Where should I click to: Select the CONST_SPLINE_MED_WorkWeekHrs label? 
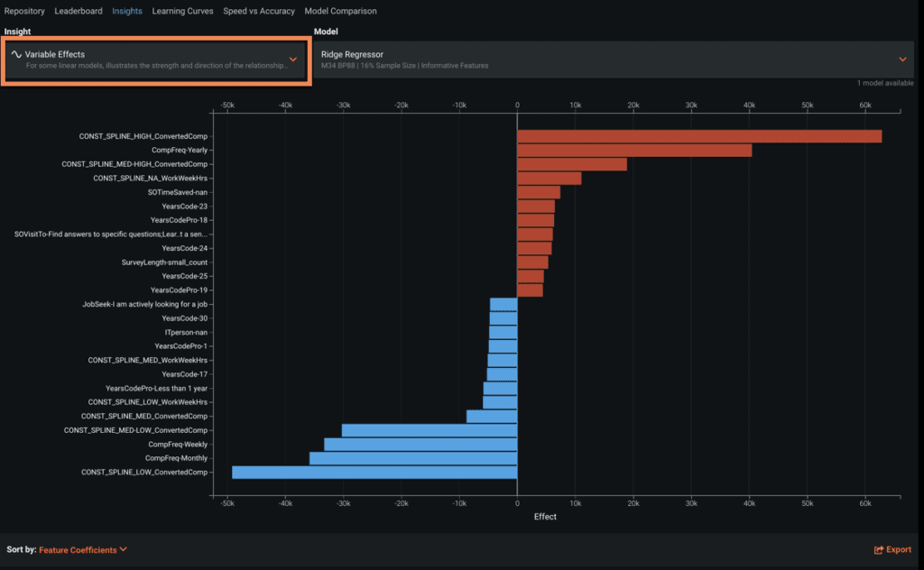point(148,361)
